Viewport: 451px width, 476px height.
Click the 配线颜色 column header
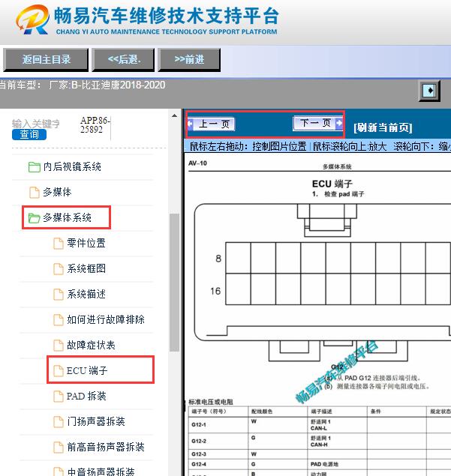point(278,412)
